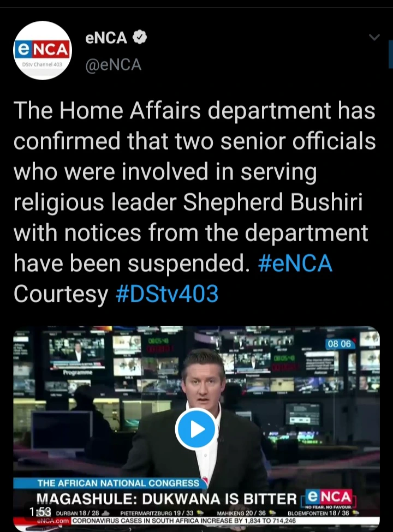Play the eNCA news video

(196, 429)
